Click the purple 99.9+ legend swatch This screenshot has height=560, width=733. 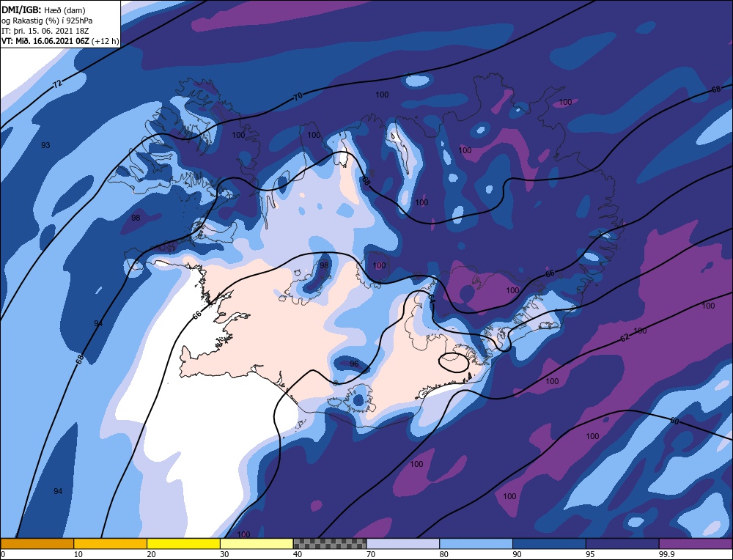(x=696, y=544)
